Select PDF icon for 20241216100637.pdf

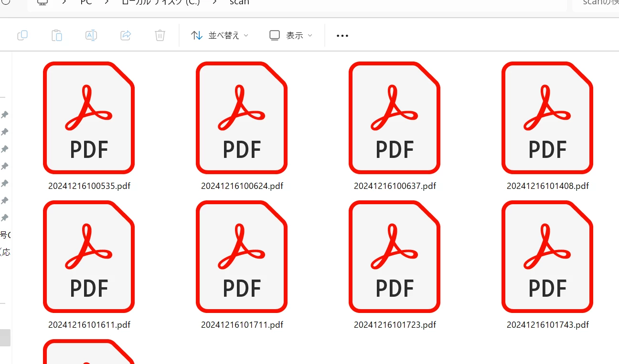[395, 118]
